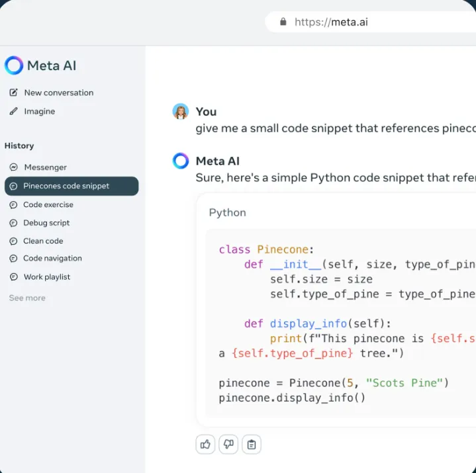The image size is (476, 473).
Task: Click the Imagine pencil icon
Action: tap(13, 111)
